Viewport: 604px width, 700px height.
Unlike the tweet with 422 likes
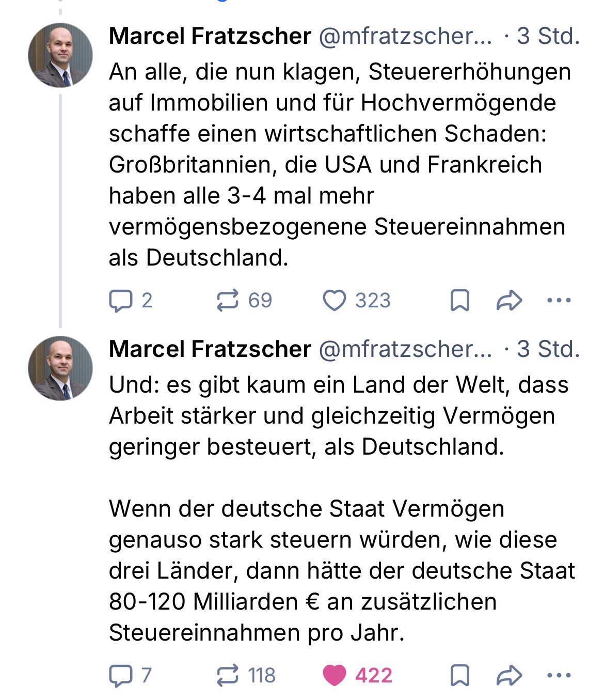tap(335, 676)
